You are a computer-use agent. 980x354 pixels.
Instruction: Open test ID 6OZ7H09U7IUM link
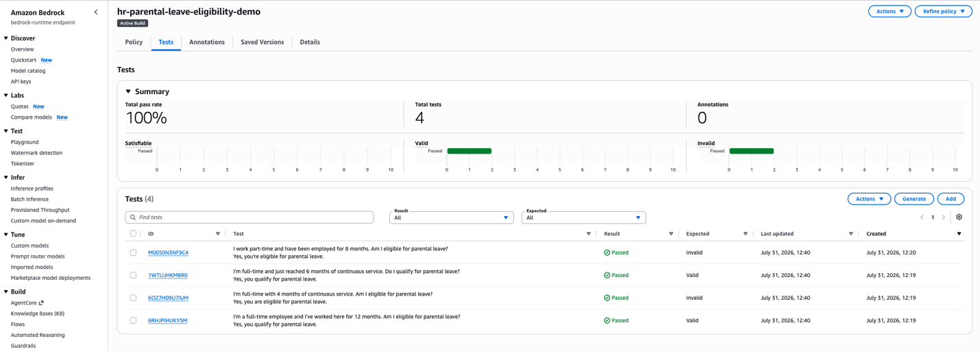click(168, 298)
